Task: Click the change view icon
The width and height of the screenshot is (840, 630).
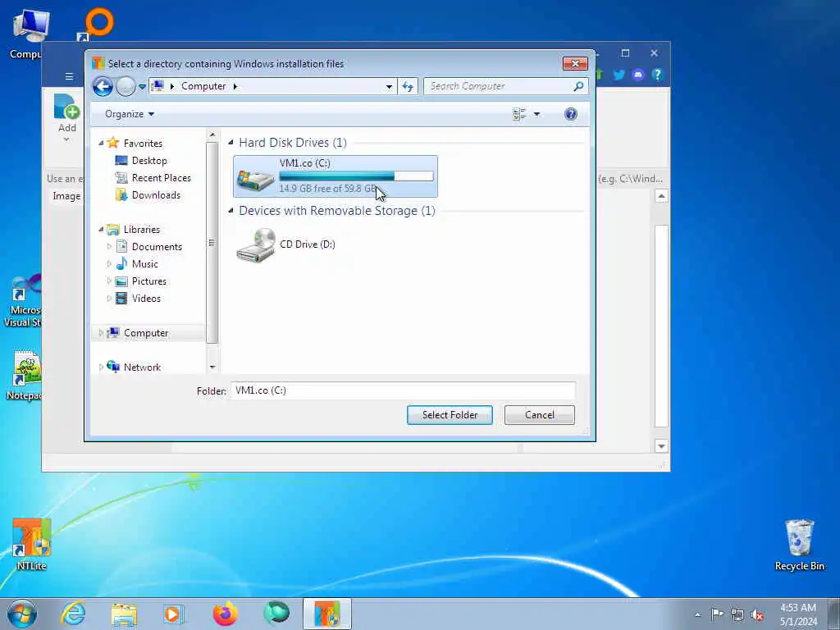Action: (519, 114)
